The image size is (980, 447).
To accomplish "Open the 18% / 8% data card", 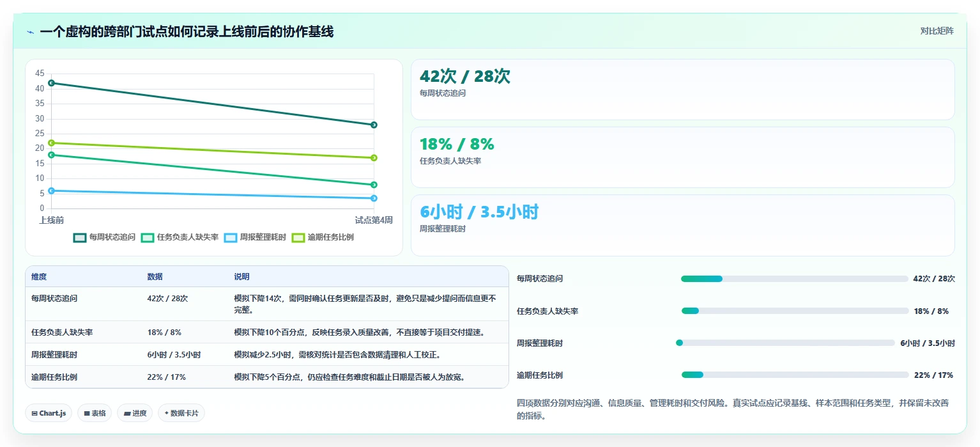I will [682, 157].
